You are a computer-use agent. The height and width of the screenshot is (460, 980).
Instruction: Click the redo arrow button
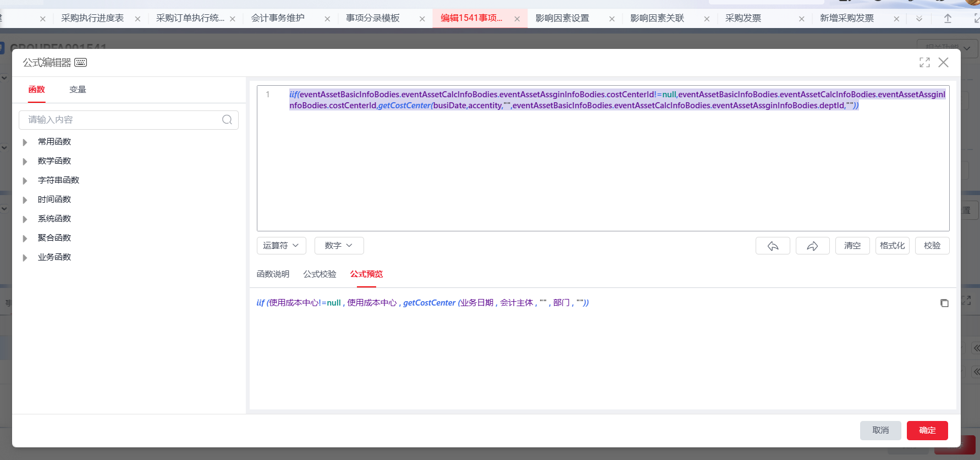tap(812, 246)
